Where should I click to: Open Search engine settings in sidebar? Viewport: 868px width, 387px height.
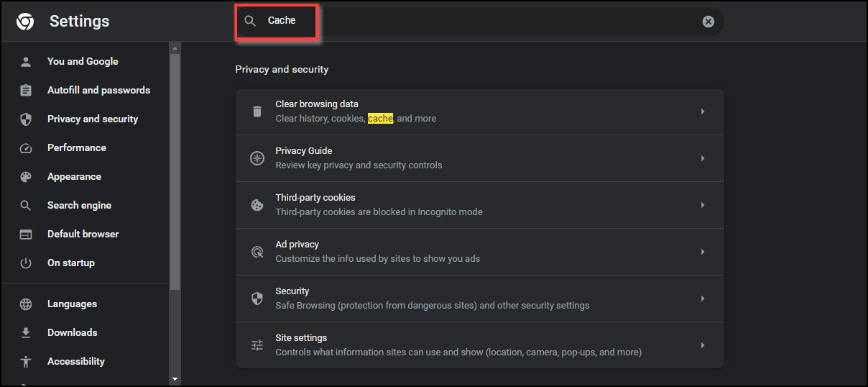[79, 205]
